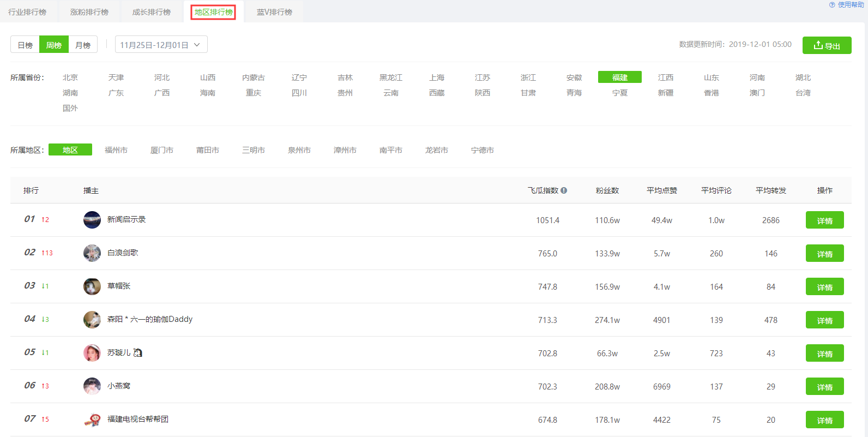The height and width of the screenshot is (437, 868).
Task: Filter by province 台湾
Action: coord(803,93)
